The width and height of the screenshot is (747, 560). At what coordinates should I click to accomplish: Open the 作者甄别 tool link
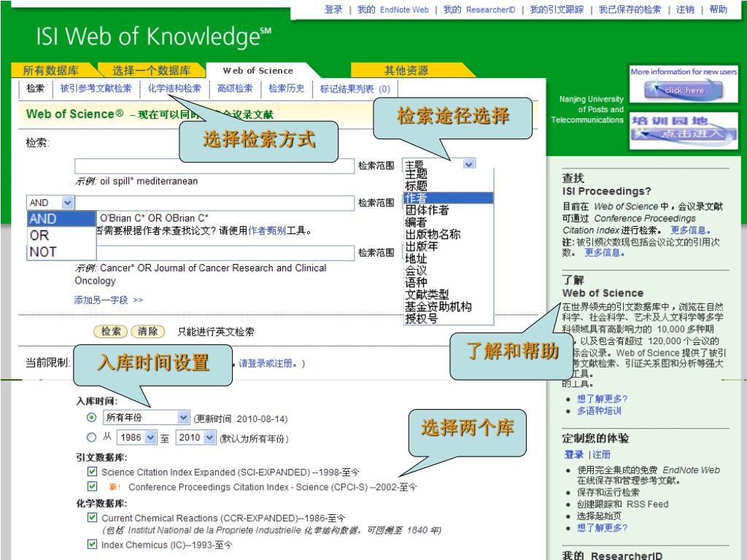267,231
